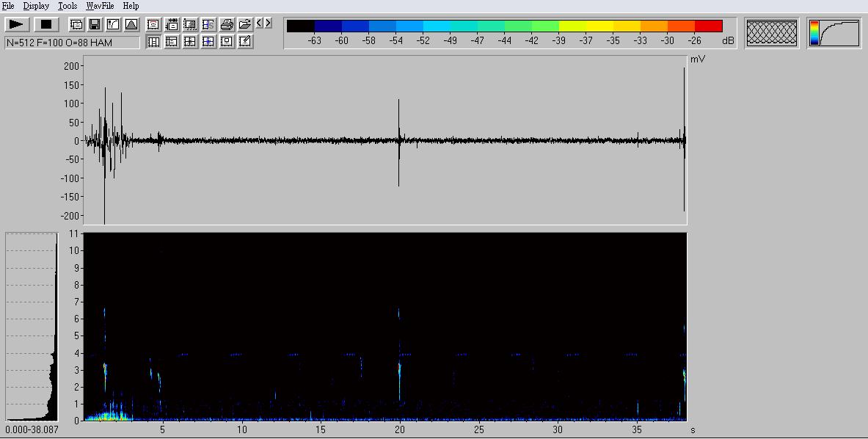Start playback with the Play button
868x439 pixels.
(17, 24)
